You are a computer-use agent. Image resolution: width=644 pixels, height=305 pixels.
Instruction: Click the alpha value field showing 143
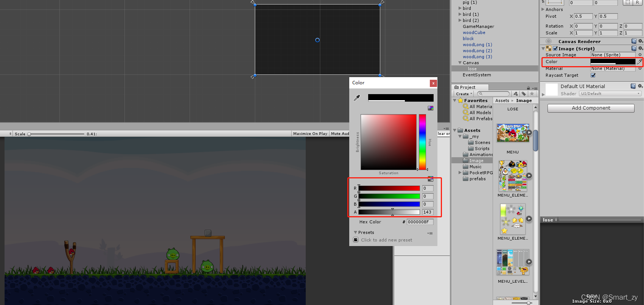(x=428, y=212)
